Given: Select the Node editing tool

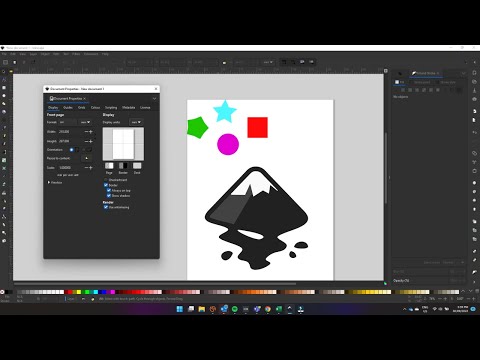Looking at the screenshot, I should pyautogui.click(x=4, y=80).
